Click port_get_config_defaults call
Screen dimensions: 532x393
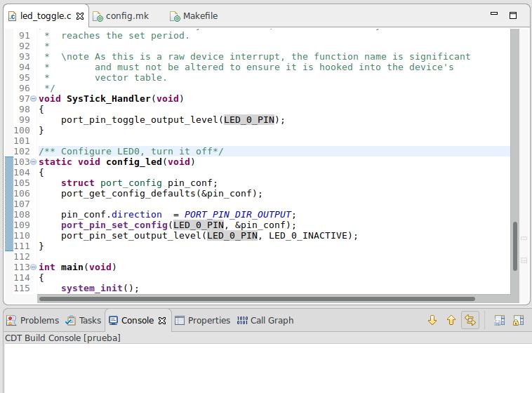128,194
